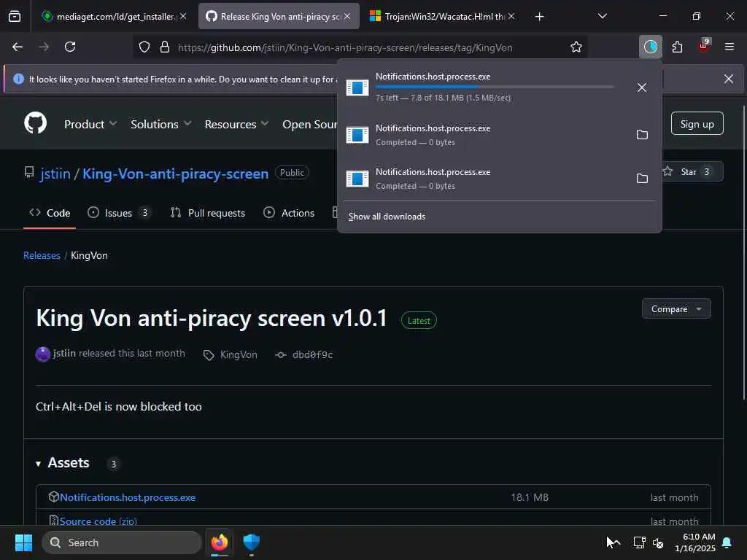Download Source code (zip) asset
747x560 pixels.
tap(98, 521)
